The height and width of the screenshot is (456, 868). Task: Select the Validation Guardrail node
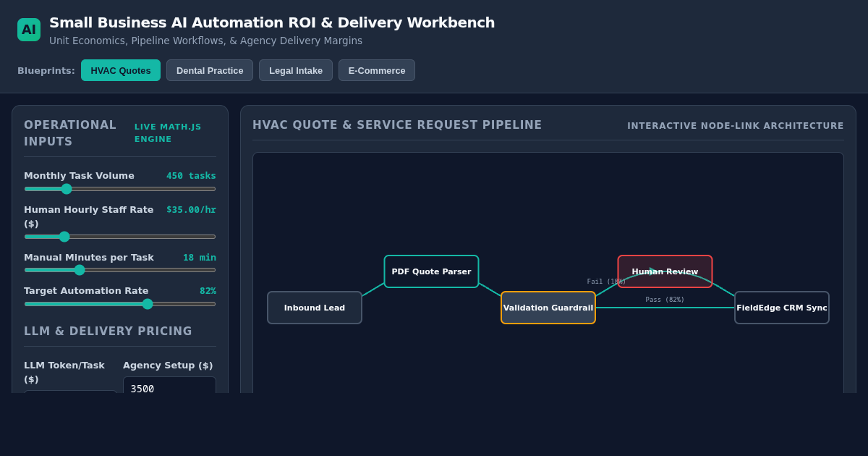coord(548,308)
